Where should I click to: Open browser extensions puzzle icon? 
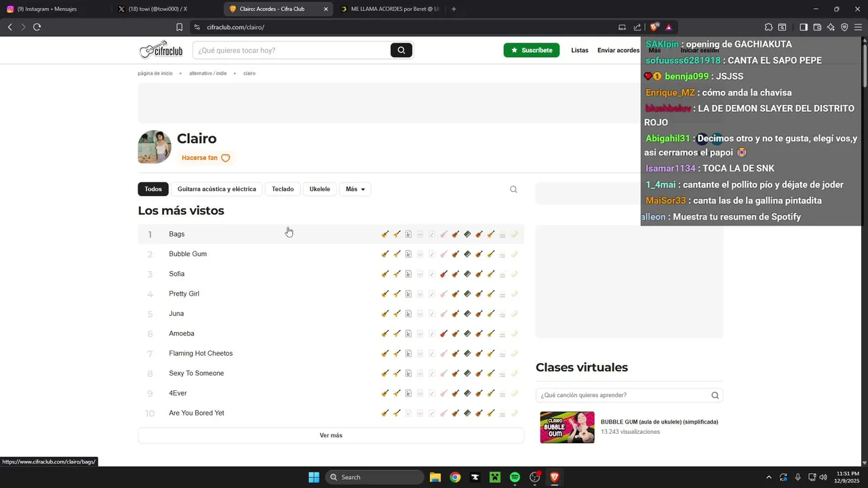[768, 27]
